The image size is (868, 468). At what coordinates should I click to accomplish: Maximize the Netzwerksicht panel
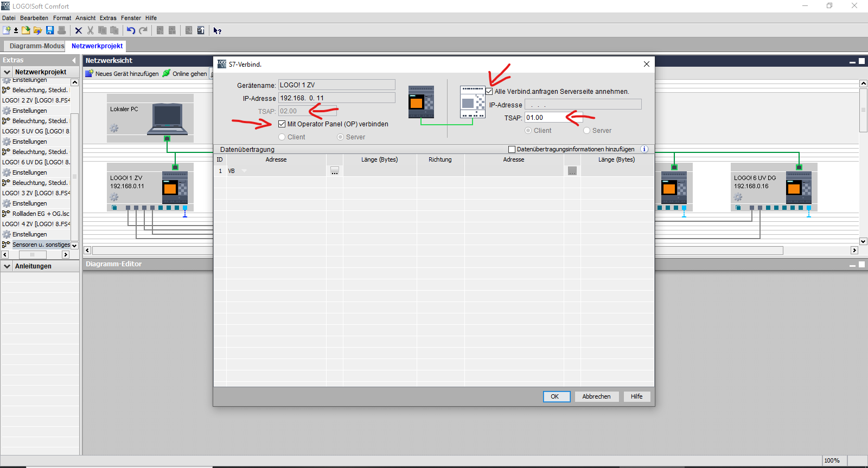(861, 61)
